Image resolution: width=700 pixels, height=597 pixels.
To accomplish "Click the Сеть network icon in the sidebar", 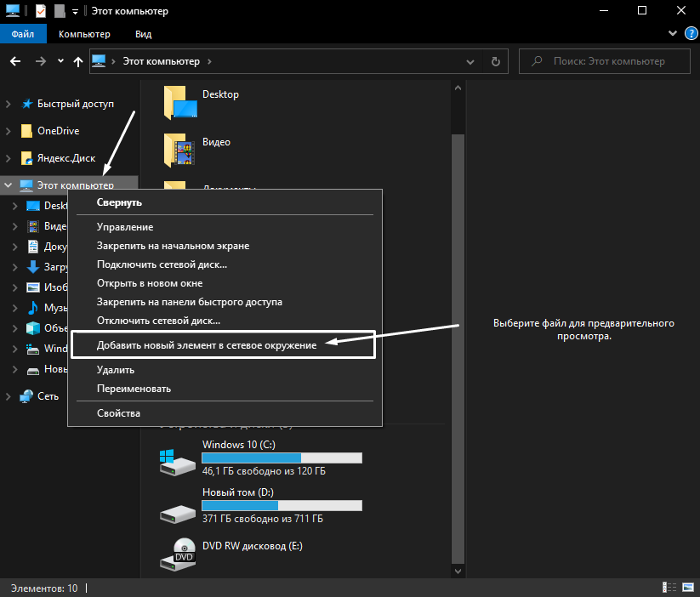I will coord(27,395).
